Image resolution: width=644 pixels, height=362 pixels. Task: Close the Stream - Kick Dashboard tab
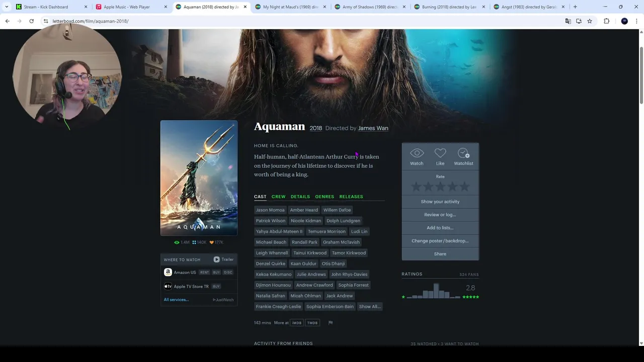(86, 7)
